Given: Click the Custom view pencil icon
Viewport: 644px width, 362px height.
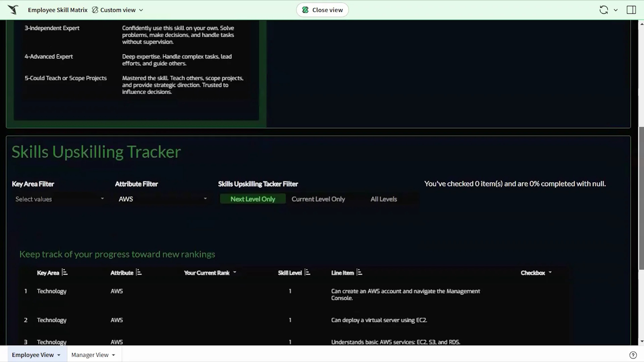Looking at the screenshot, I should [95, 10].
